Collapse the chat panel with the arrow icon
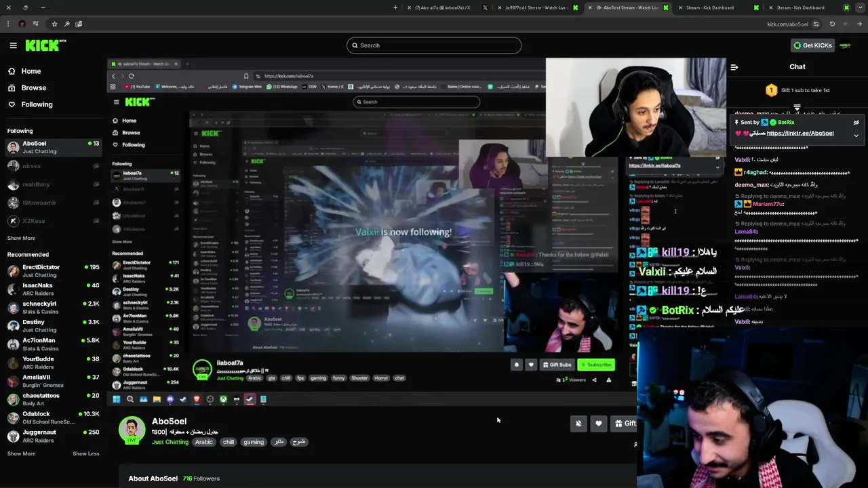Screen dimensions: 868x488 [x=734, y=67]
